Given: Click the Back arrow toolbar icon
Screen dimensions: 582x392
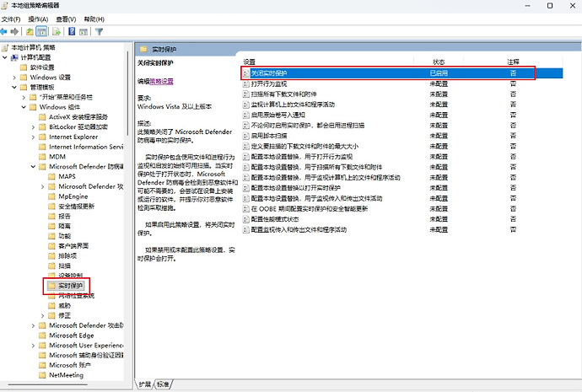Looking at the screenshot, I should coord(3,31).
